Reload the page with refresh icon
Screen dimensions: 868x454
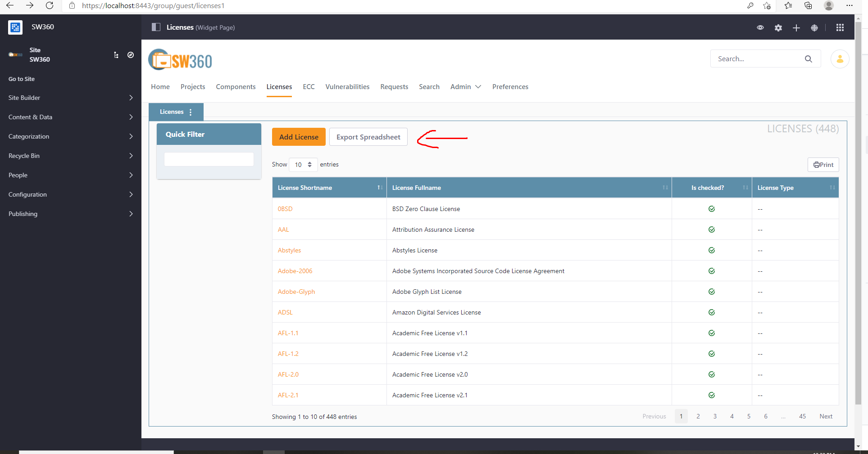[x=50, y=5]
